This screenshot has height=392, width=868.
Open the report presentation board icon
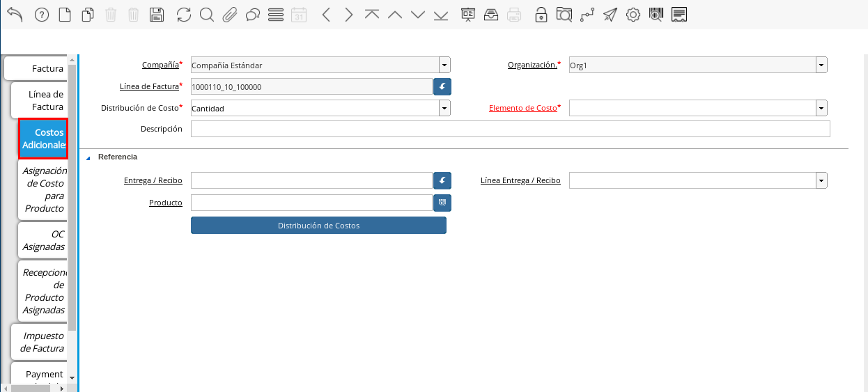pyautogui.click(x=467, y=15)
